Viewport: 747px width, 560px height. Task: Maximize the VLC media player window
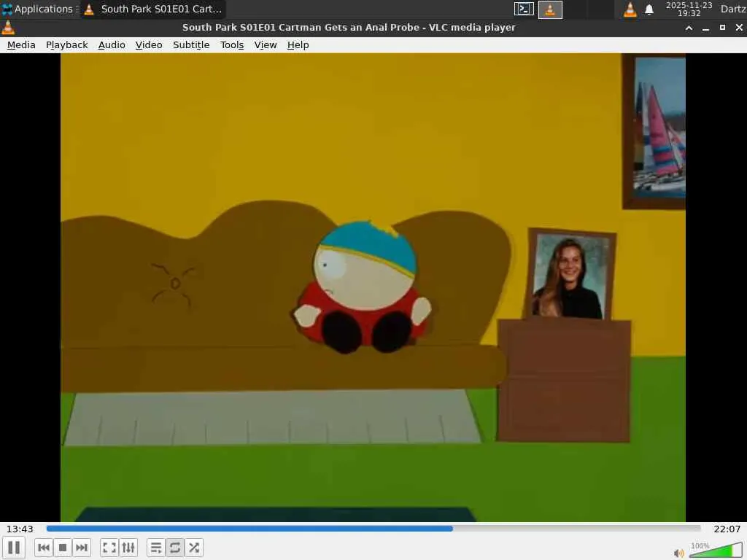point(722,28)
